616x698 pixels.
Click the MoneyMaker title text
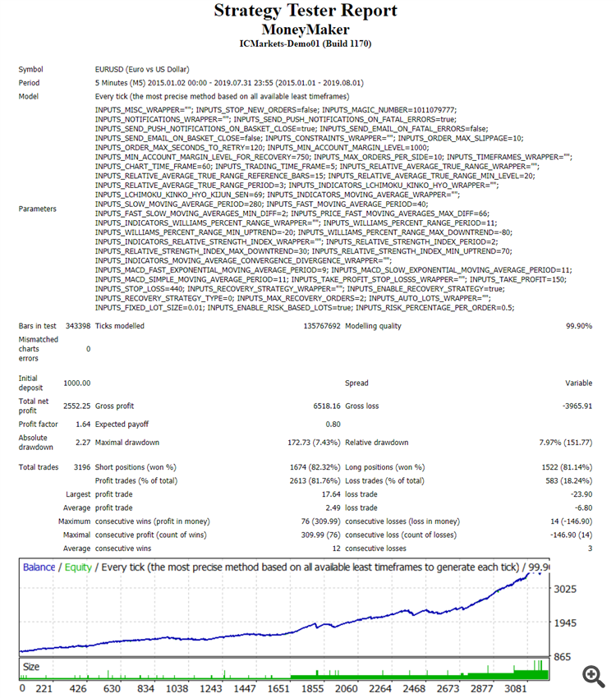(x=306, y=30)
